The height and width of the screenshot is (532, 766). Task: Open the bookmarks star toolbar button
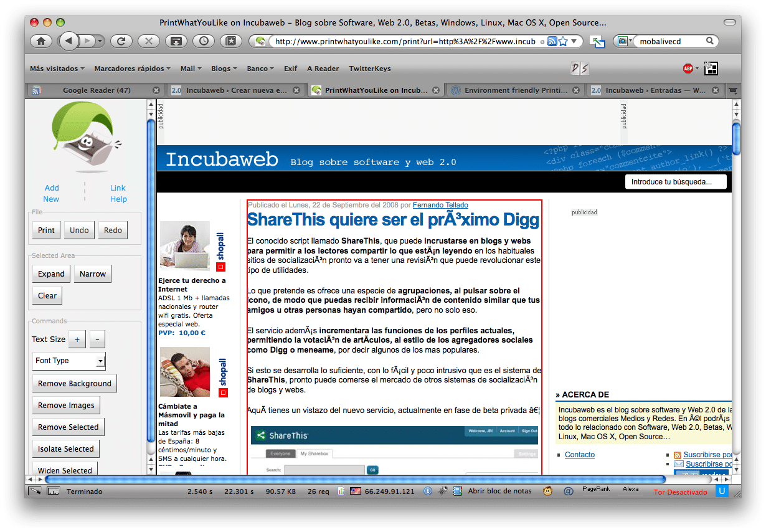(x=231, y=41)
